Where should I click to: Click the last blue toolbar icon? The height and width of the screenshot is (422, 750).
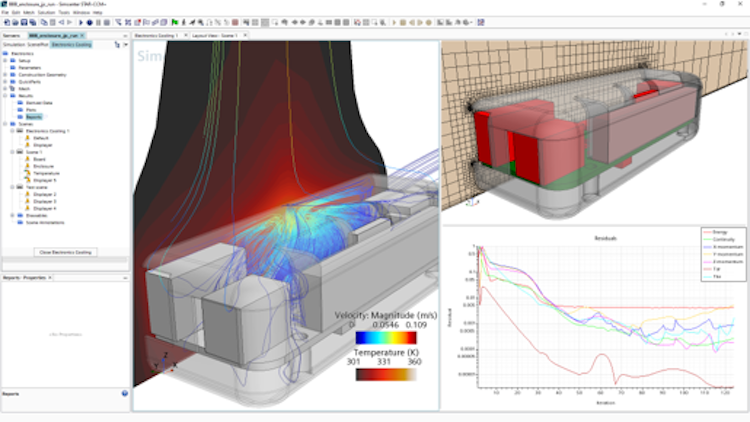(x=481, y=22)
